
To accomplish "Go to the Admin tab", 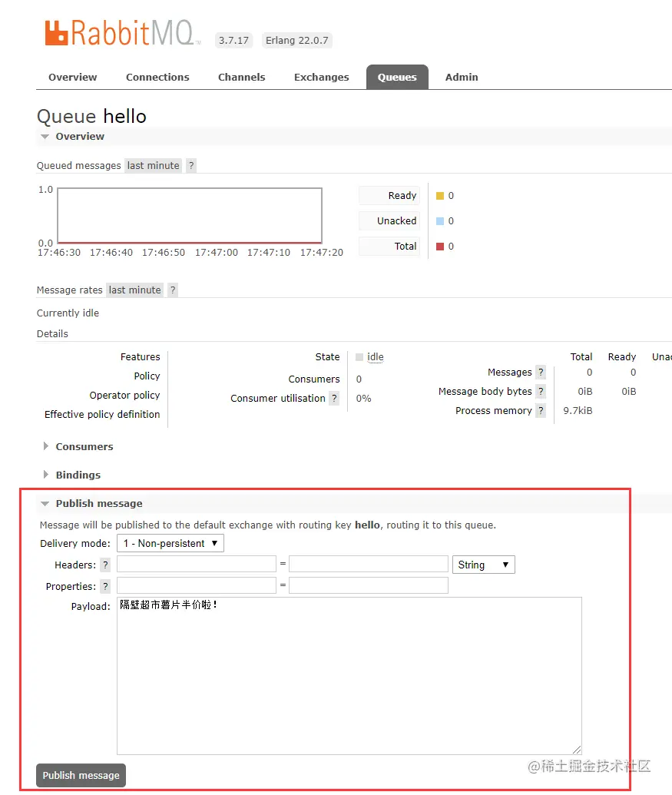I will pyautogui.click(x=462, y=77).
